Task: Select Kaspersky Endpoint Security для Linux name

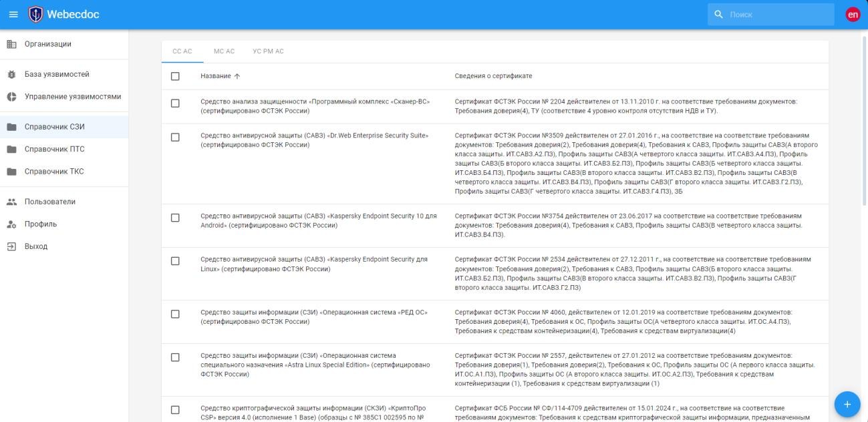Action: 314,264
